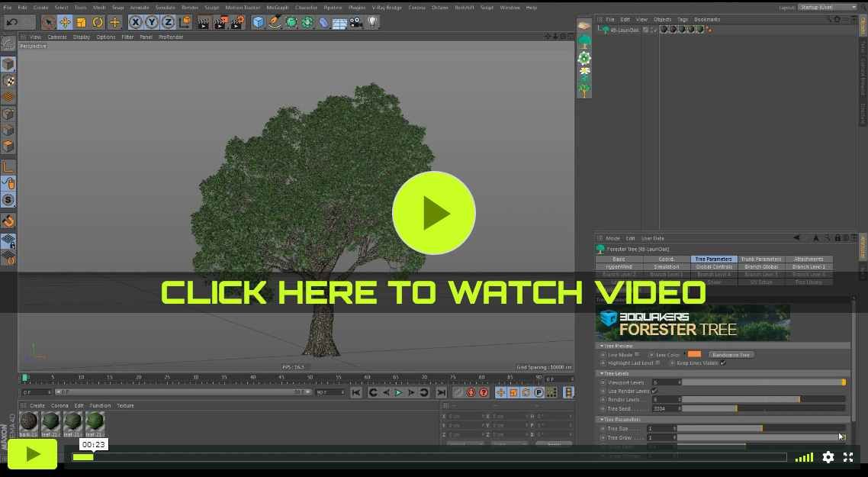Enable the Line Mode checkbox
The width and height of the screenshot is (868, 477).
pos(637,355)
